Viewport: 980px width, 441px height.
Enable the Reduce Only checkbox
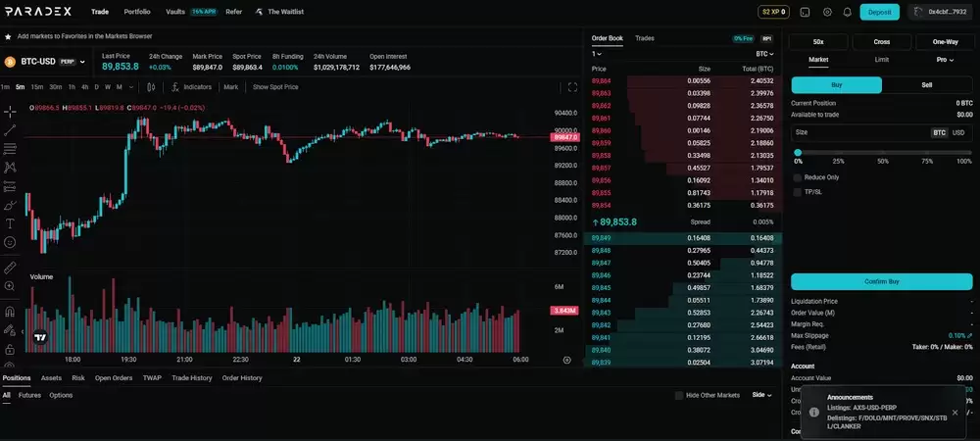coord(798,177)
